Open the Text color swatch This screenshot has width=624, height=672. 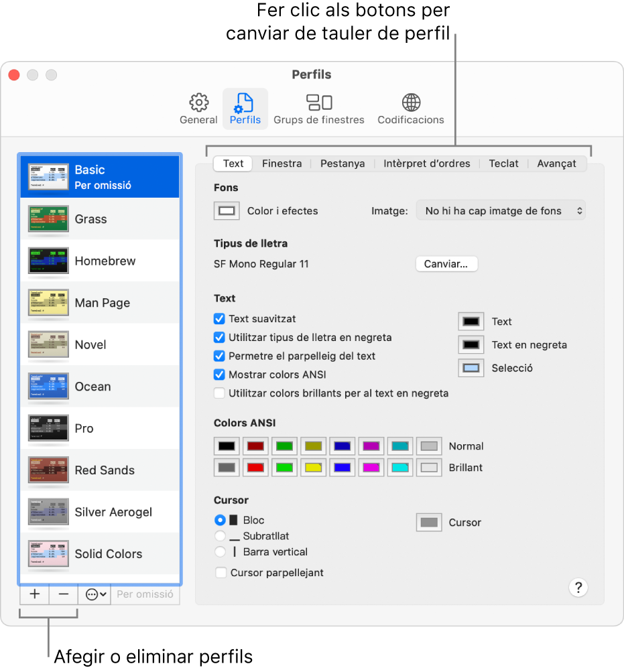click(471, 322)
